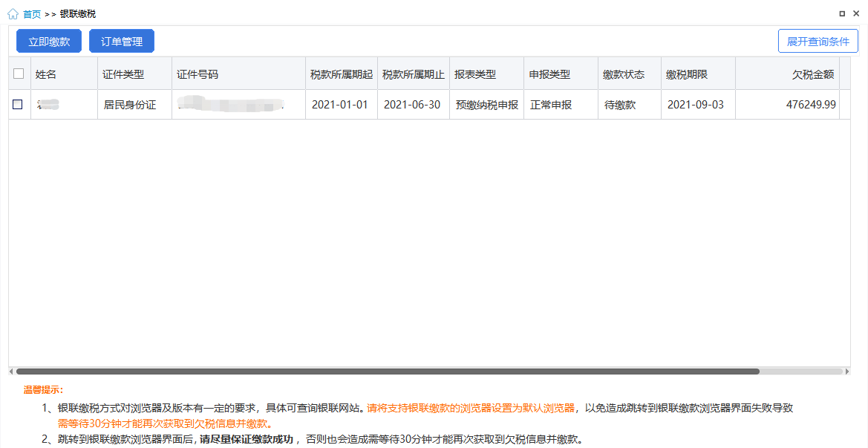Screen dimensions: 868x448
Task: Expand query conditions via 展开查询条件
Action: (x=818, y=42)
